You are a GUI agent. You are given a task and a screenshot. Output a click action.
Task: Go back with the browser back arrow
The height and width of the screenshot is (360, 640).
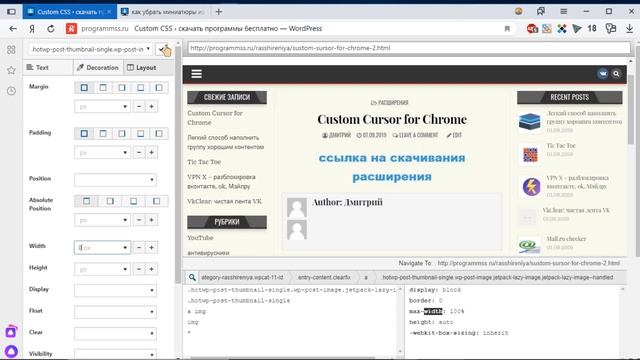coord(13,29)
